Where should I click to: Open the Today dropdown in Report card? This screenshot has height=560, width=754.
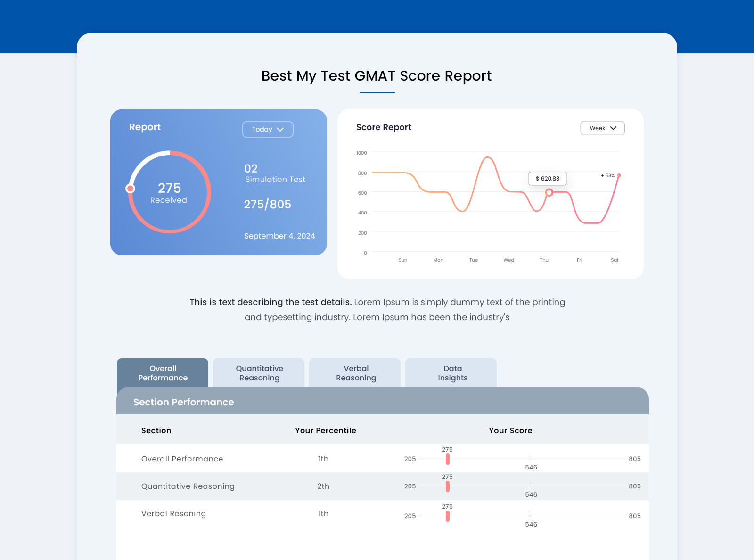(x=268, y=129)
